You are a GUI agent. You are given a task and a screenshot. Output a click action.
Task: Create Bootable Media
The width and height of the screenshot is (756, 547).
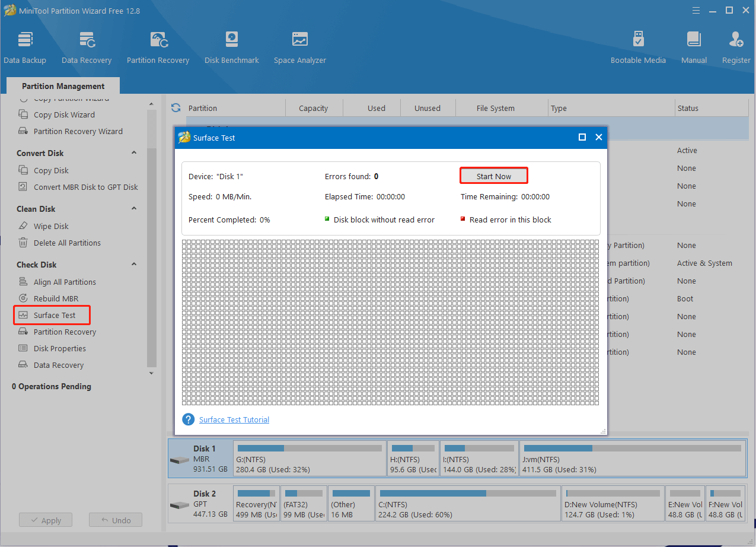click(638, 47)
